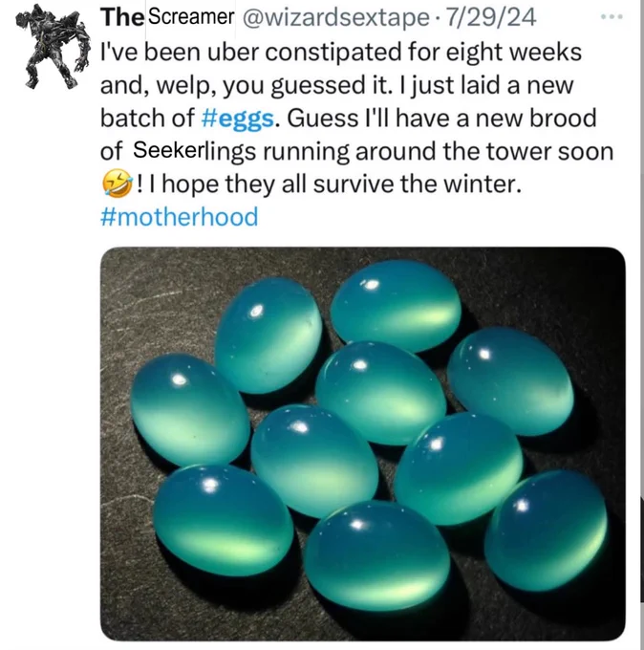The width and height of the screenshot is (644, 650).
Task: Click the vertical scrollbar line at right edge
Action: tap(641, 325)
